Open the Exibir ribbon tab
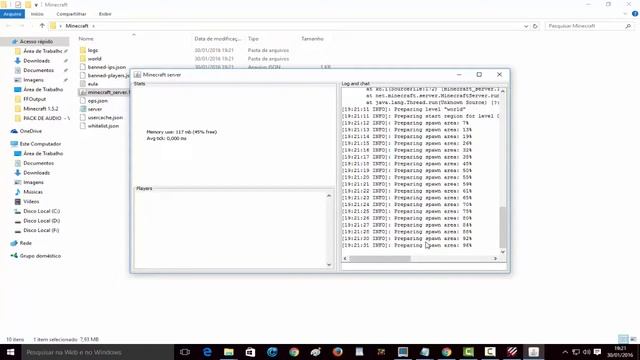Viewport: 640px width, 360px height. (x=105, y=14)
